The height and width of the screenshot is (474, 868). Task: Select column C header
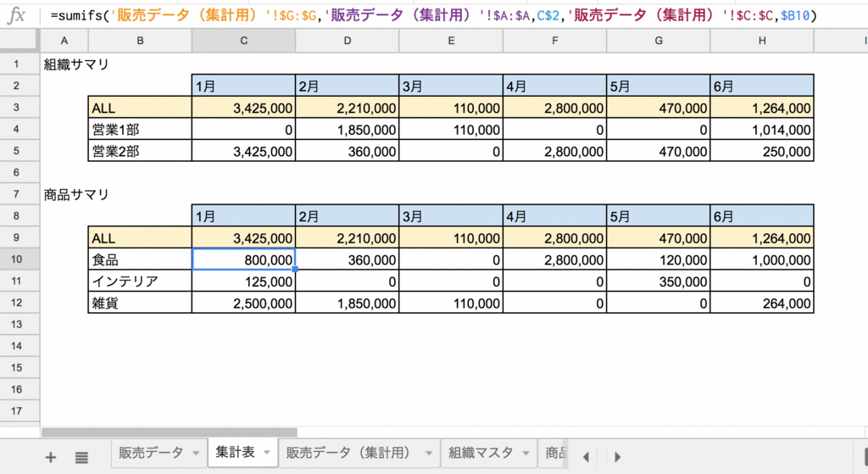click(x=243, y=41)
